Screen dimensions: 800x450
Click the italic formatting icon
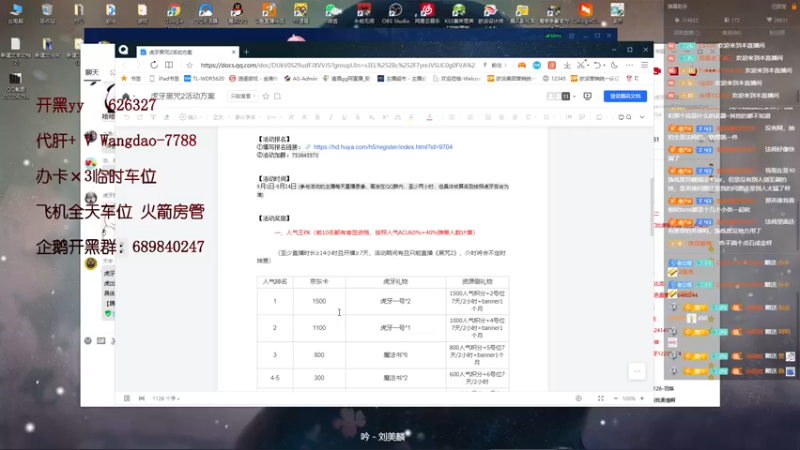pos(331,117)
